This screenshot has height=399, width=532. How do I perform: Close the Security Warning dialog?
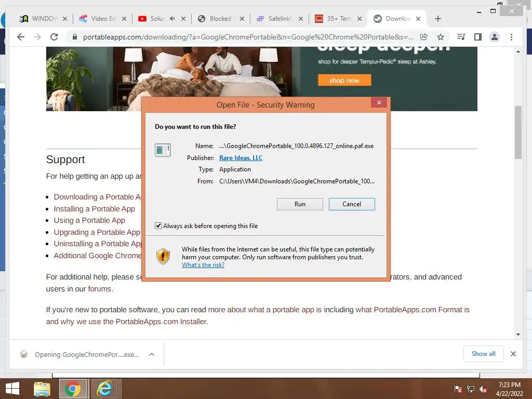(x=379, y=102)
